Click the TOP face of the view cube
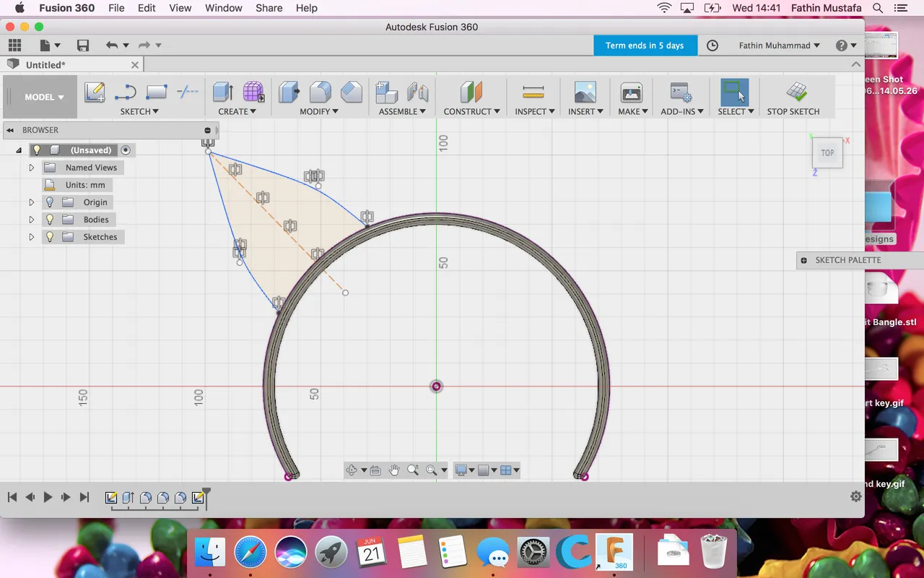The height and width of the screenshot is (578, 924). point(827,152)
